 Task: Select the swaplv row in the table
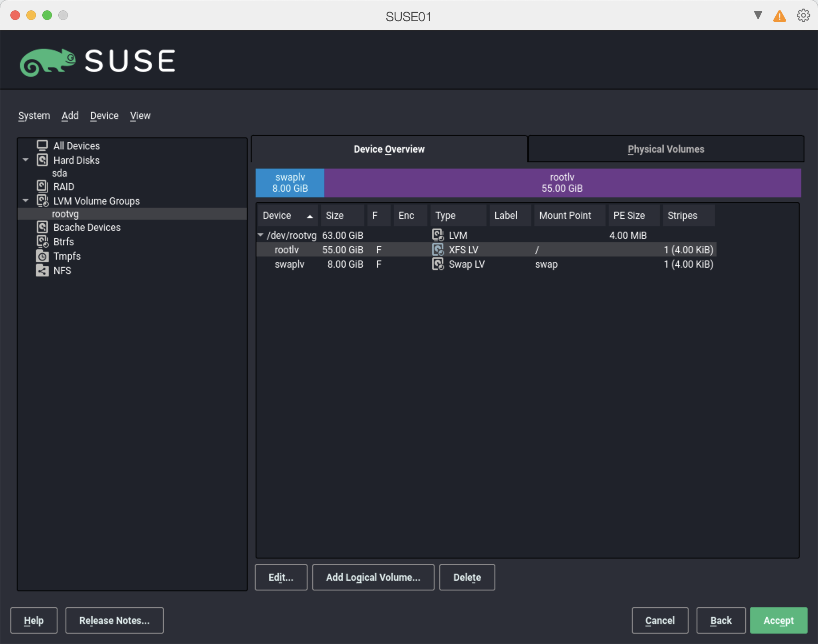[289, 264]
